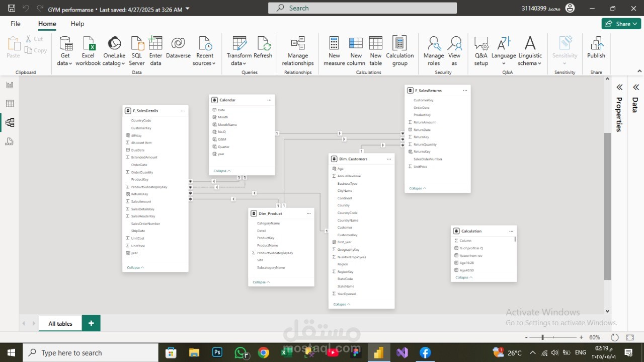Open Calendar table more options
The image size is (644, 362).
[x=269, y=100]
